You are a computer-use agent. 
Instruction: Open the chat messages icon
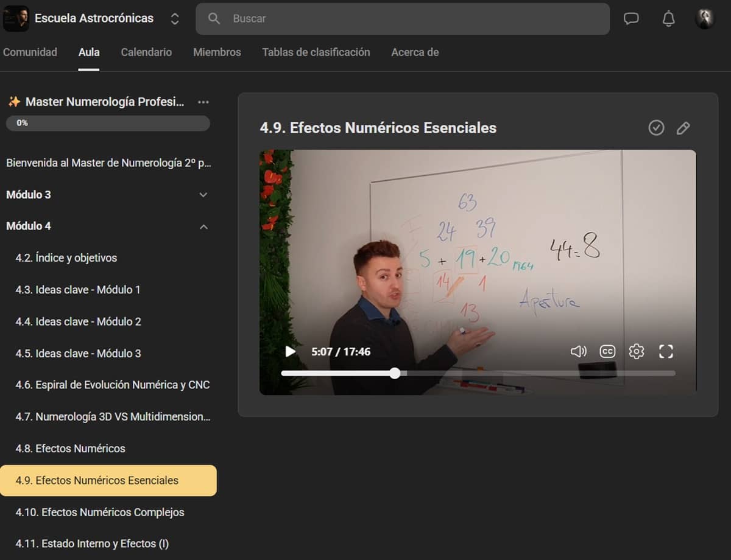[631, 19]
